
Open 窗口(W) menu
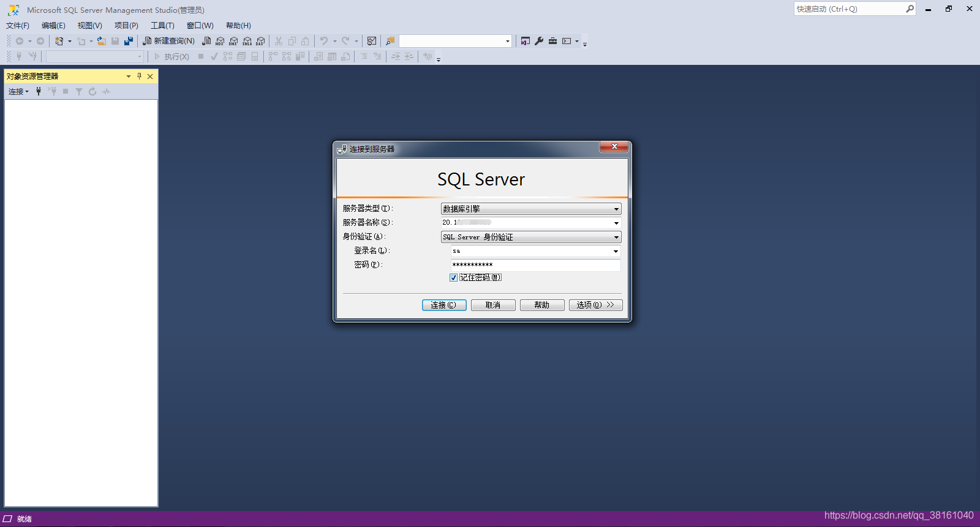pyautogui.click(x=200, y=26)
